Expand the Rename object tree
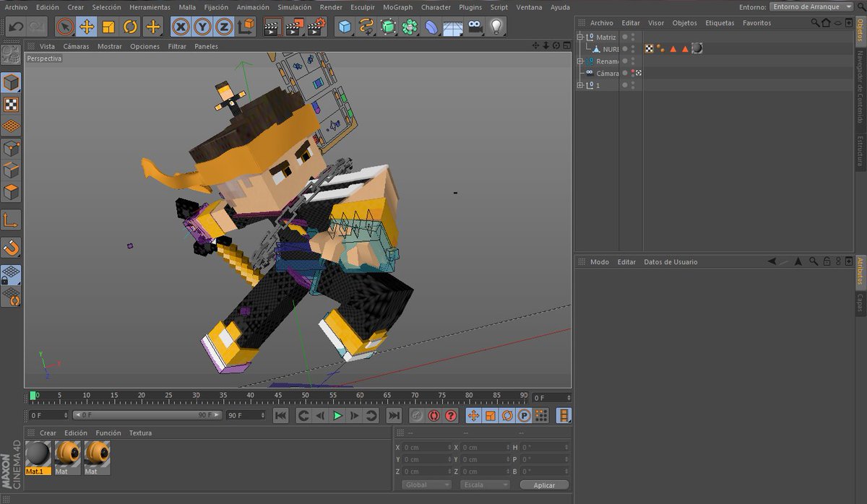Viewport: 867px width, 504px height. pyautogui.click(x=580, y=61)
